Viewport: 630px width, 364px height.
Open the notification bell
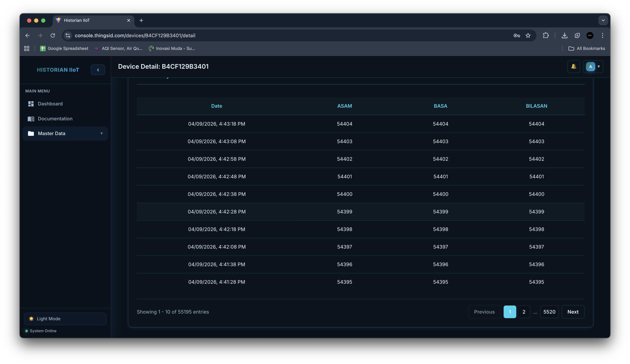[x=574, y=66]
